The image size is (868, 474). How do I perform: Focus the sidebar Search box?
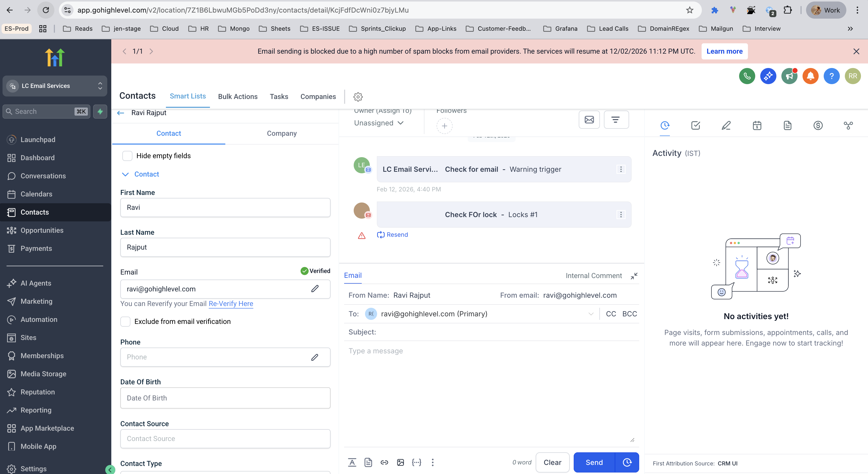pyautogui.click(x=47, y=112)
